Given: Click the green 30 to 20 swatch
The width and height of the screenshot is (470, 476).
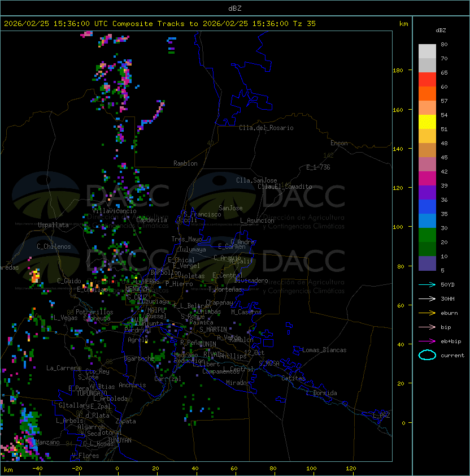Looking at the screenshot, I should click(x=427, y=235).
